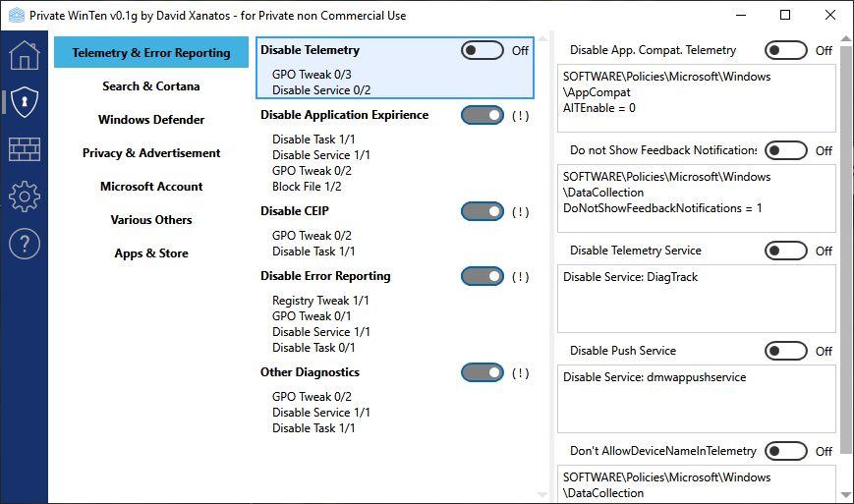Screen dimensions: 854x504
Task: Click the DoNotShowFeedbackNotifications = 1 details box
Action: (696, 198)
